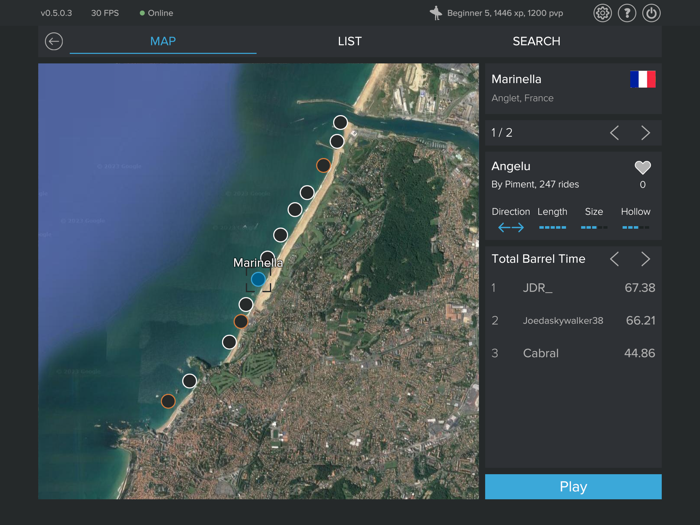Click the 'Beginner 5, 1446 xp, 1200 pvp' text

point(505,13)
